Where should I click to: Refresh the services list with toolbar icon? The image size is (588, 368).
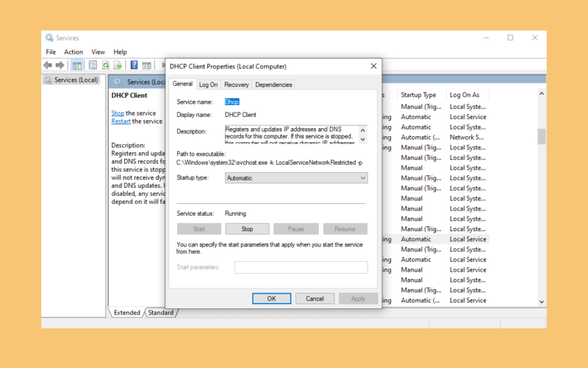[x=106, y=66]
